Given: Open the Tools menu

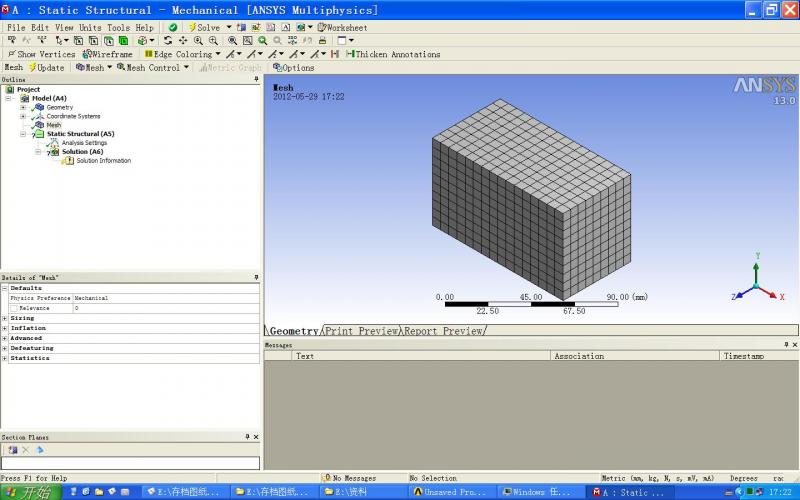Looking at the screenshot, I should (118, 28).
